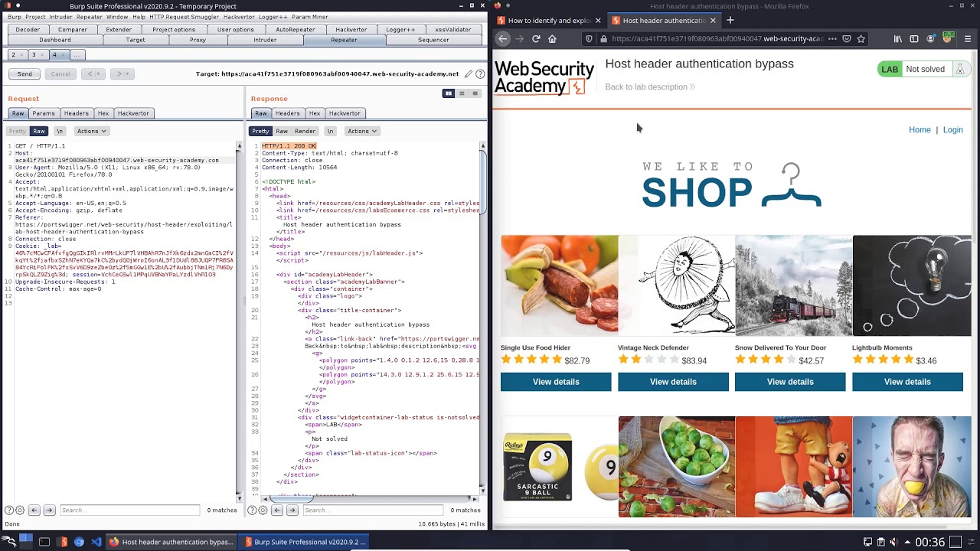Click Snow Delivered To Your Door image
Image resolution: width=980 pixels, height=551 pixels.
click(793, 285)
